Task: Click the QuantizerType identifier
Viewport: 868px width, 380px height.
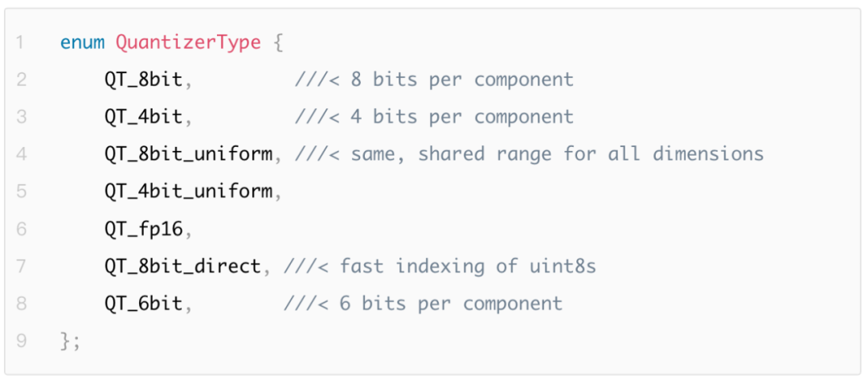Action: click(188, 43)
